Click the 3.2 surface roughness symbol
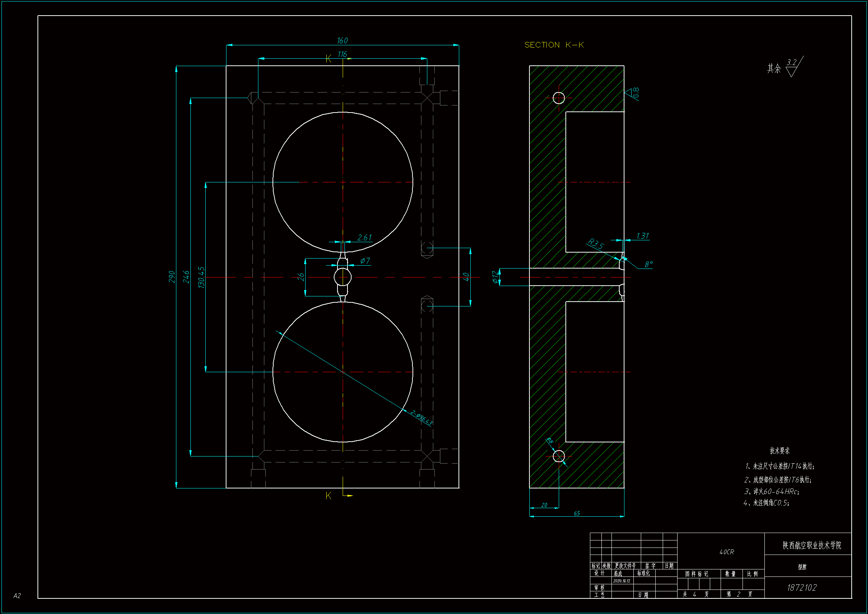 (x=792, y=63)
